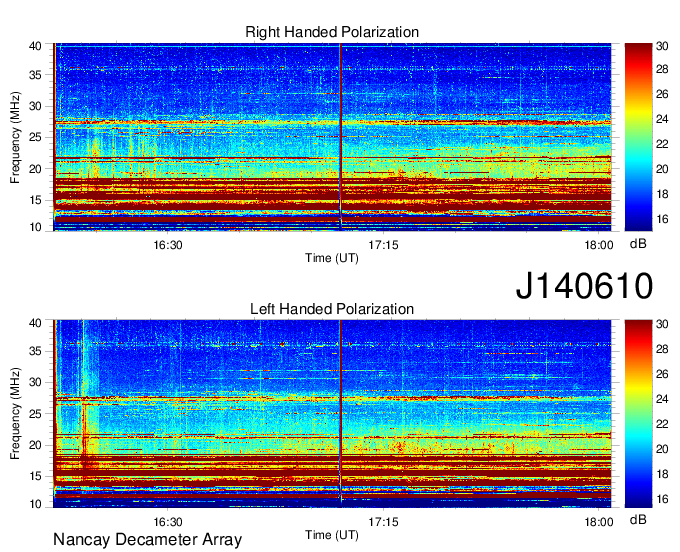Image resolution: width=680 pixels, height=552 pixels.
Task: Click the 35 MHz tick of Right Handed plot
Action: 35,75
